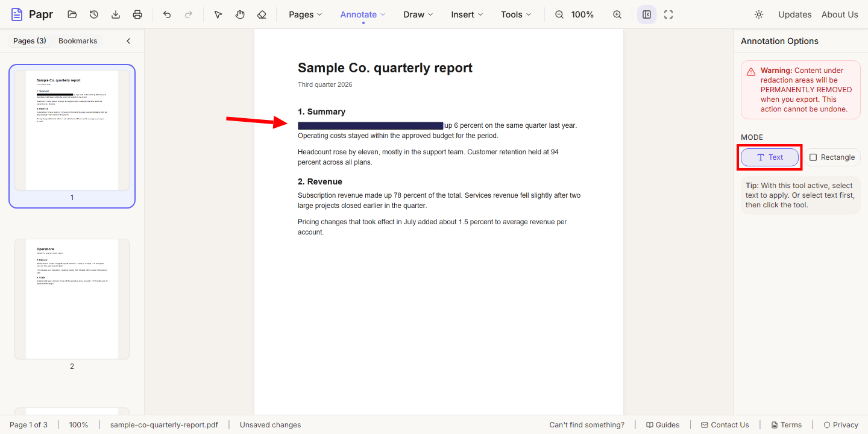
Task: Select the page 1 thumbnail
Action: click(72, 130)
